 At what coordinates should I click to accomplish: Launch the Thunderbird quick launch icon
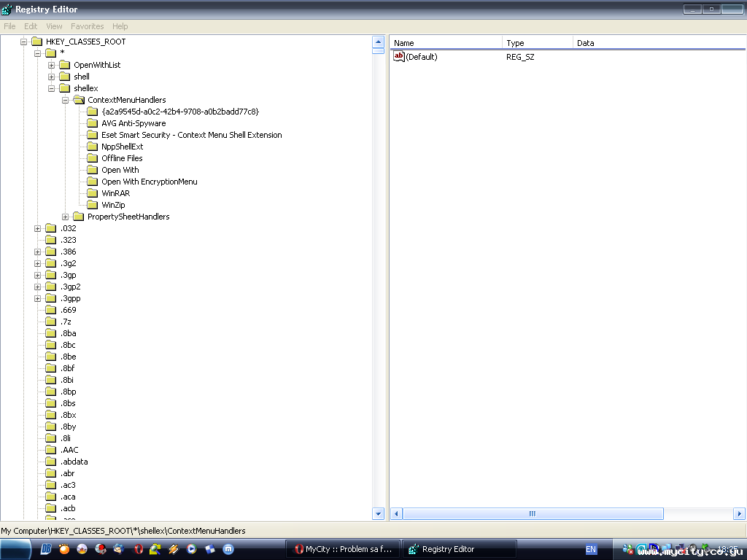(x=119, y=549)
